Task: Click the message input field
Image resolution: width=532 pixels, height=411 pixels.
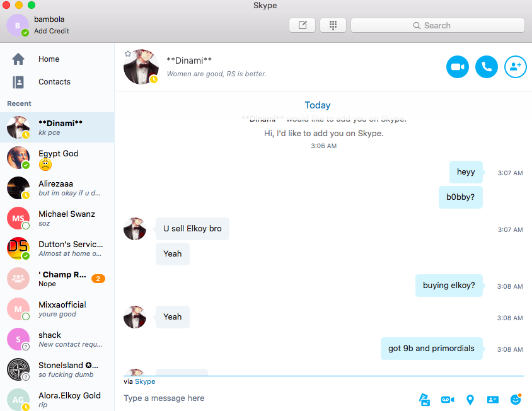Action: [268, 398]
